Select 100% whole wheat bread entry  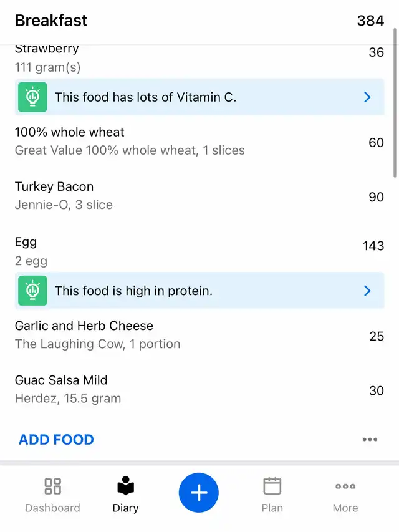pos(187,141)
